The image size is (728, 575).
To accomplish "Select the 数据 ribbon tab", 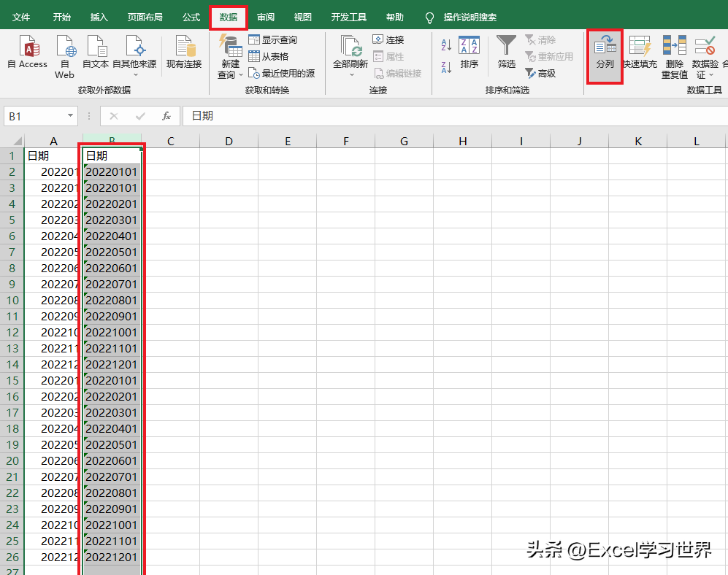I will coord(229,18).
